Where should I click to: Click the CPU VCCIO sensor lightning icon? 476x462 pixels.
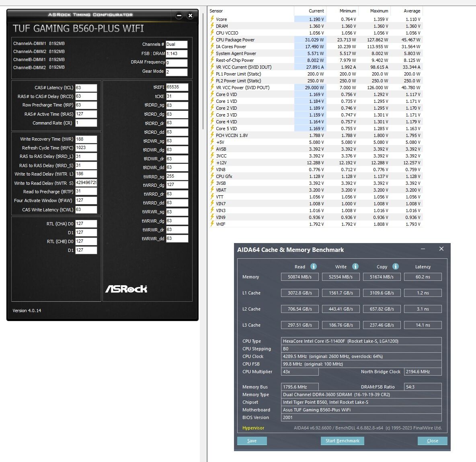pyautogui.click(x=212, y=33)
